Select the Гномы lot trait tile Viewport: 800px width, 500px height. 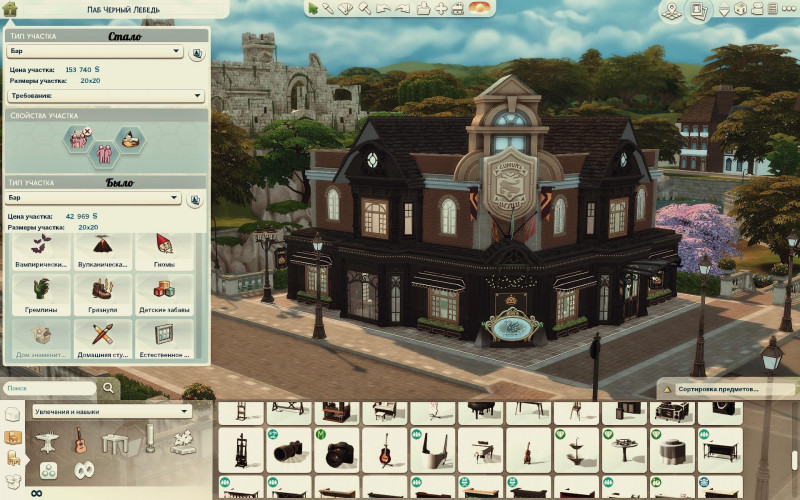click(164, 252)
